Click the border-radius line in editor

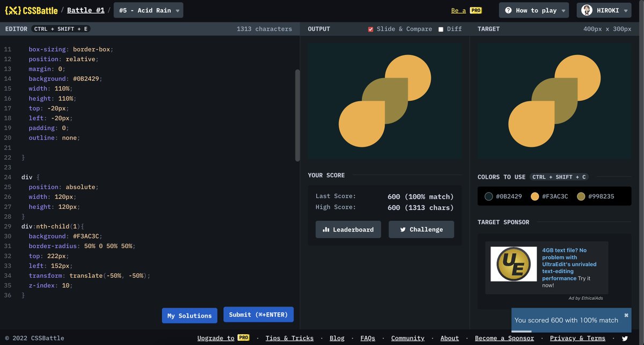82,246
